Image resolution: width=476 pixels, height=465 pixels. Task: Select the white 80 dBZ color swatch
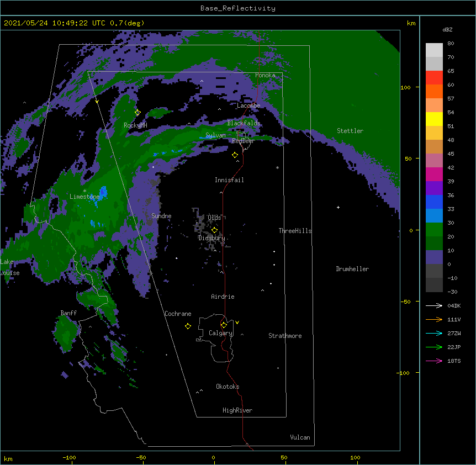click(x=434, y=50)
